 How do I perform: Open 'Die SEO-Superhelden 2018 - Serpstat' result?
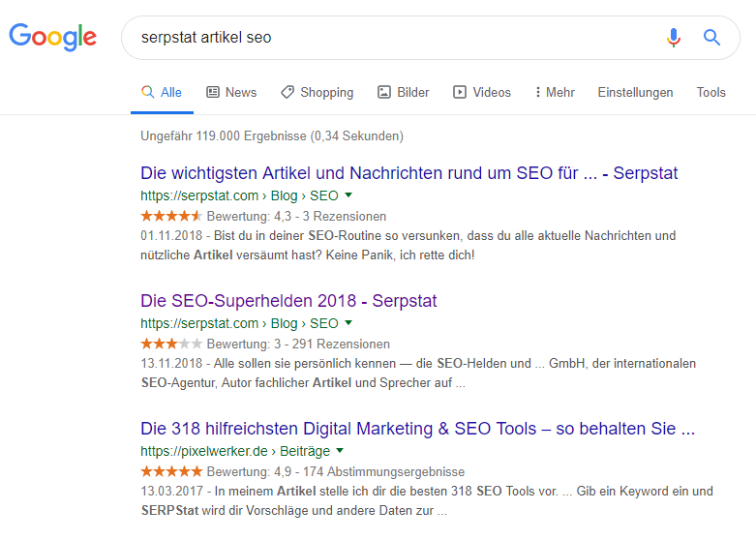point(288,300)
